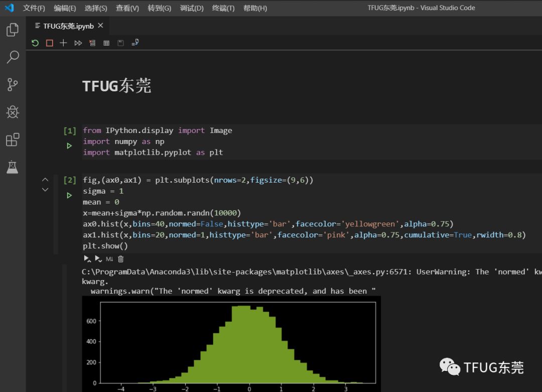Click the [2] cell execution count
The width and height of the screenshot is (542, 392).
(x=70, y=180)
